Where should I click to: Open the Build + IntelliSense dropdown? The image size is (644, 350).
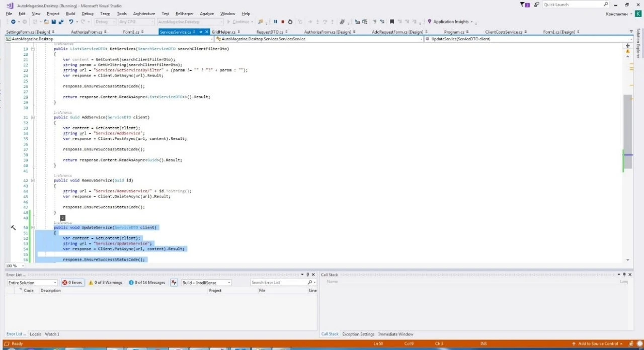click(206, 283)
